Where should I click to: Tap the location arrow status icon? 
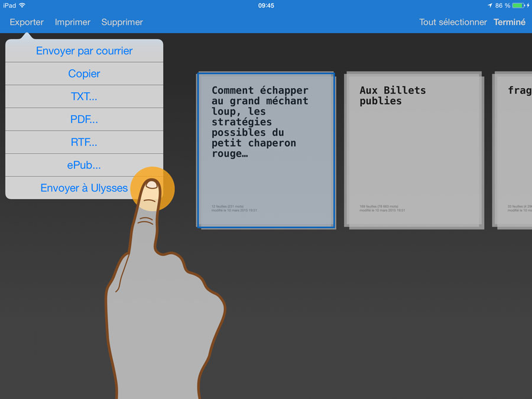click(x=489, y=5)
